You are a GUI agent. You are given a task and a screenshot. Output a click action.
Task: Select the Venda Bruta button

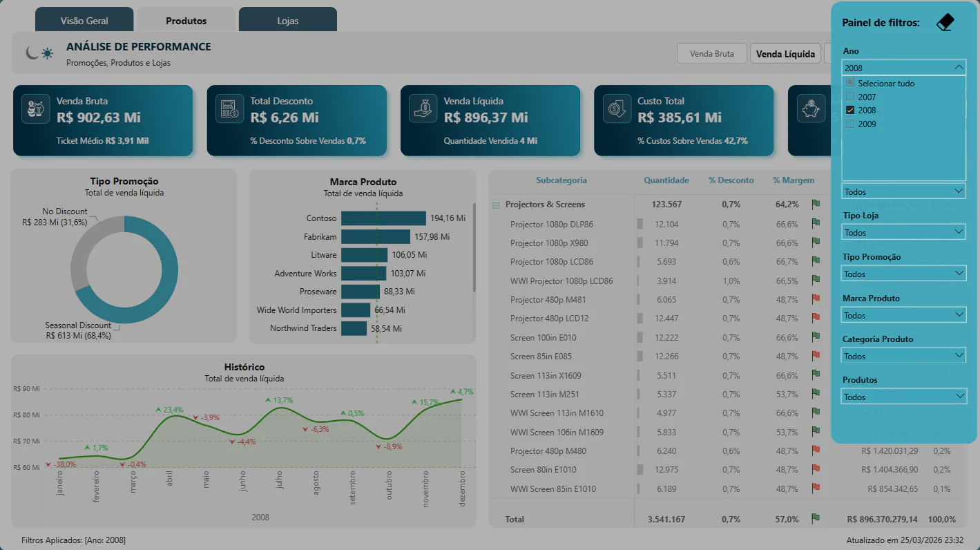[712, 53]
